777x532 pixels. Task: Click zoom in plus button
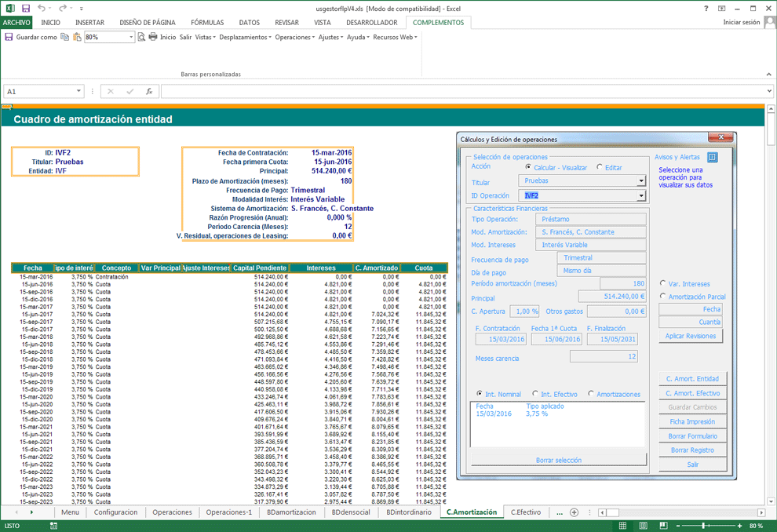(739, 526)
